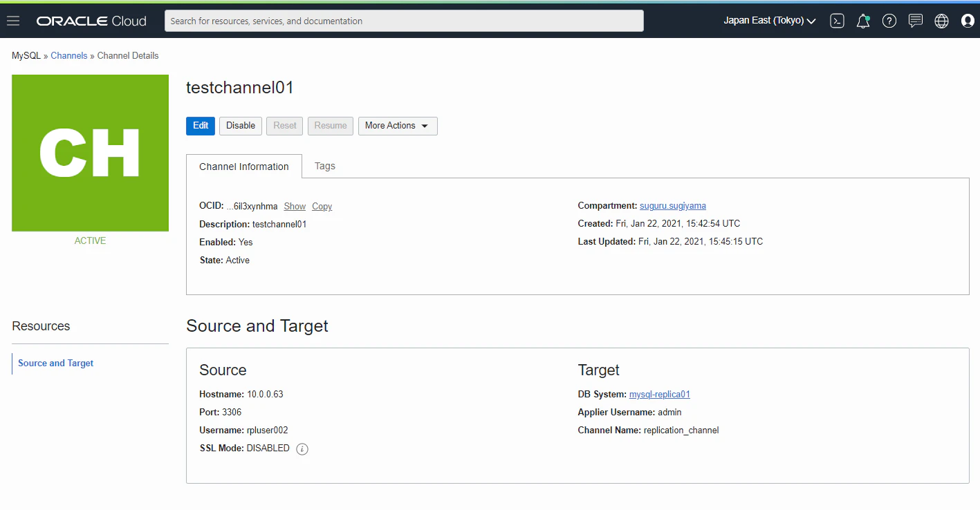Screen dimensions: 980x510
Task: Click the Last Updated timestamp value
Action: tap(701, 241)
